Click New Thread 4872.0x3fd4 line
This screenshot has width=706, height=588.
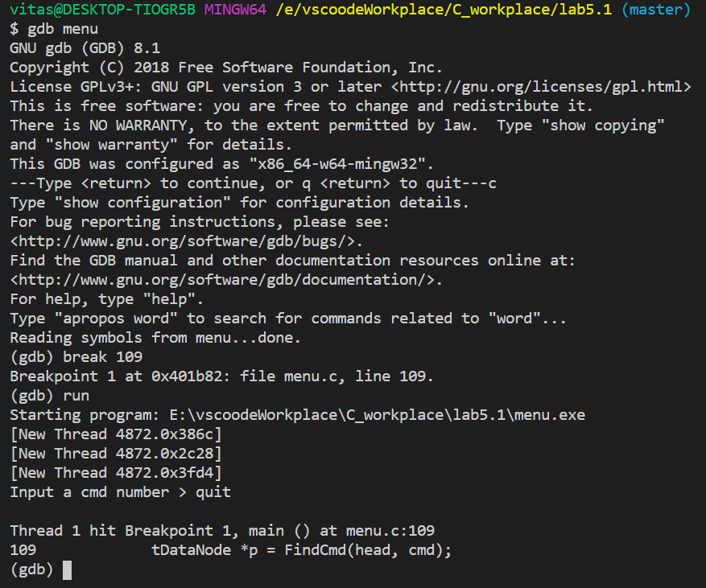coord(116,473)
